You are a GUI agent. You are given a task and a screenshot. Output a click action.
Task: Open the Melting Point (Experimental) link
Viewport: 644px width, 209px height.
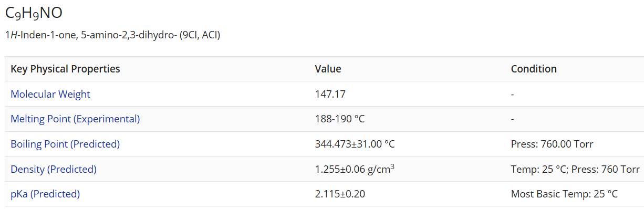pos(75,119)
